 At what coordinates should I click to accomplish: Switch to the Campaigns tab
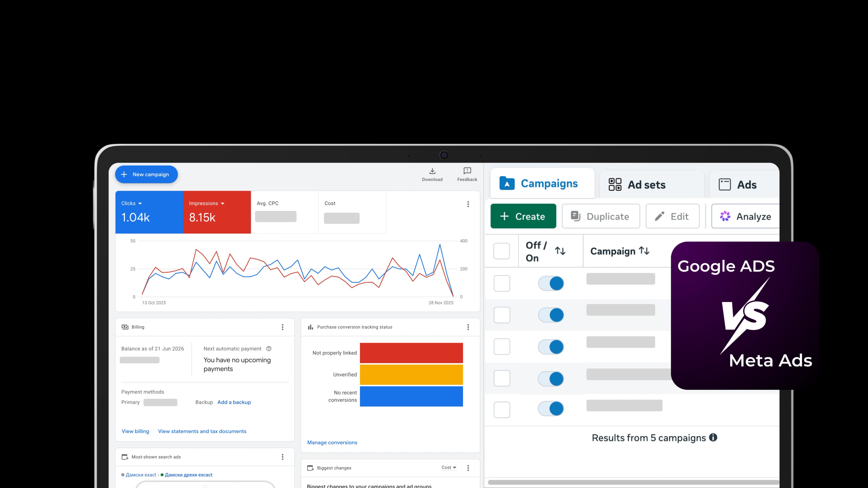[542, 183]
